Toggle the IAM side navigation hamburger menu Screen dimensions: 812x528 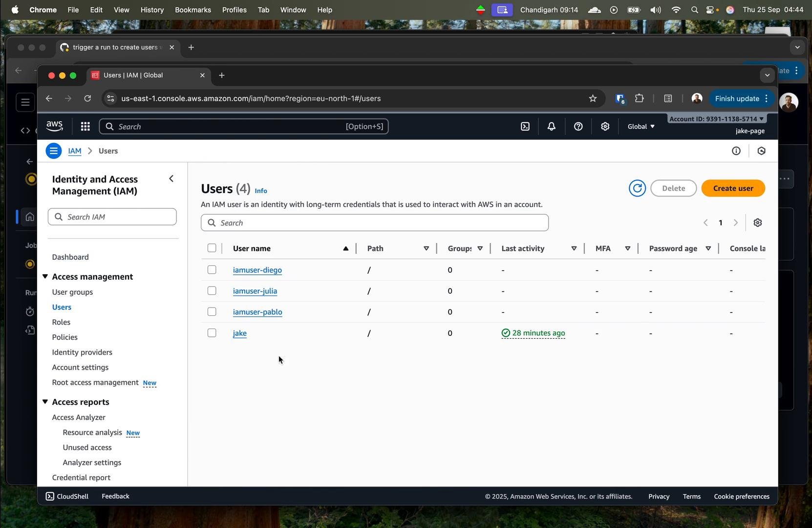(54, 151)
